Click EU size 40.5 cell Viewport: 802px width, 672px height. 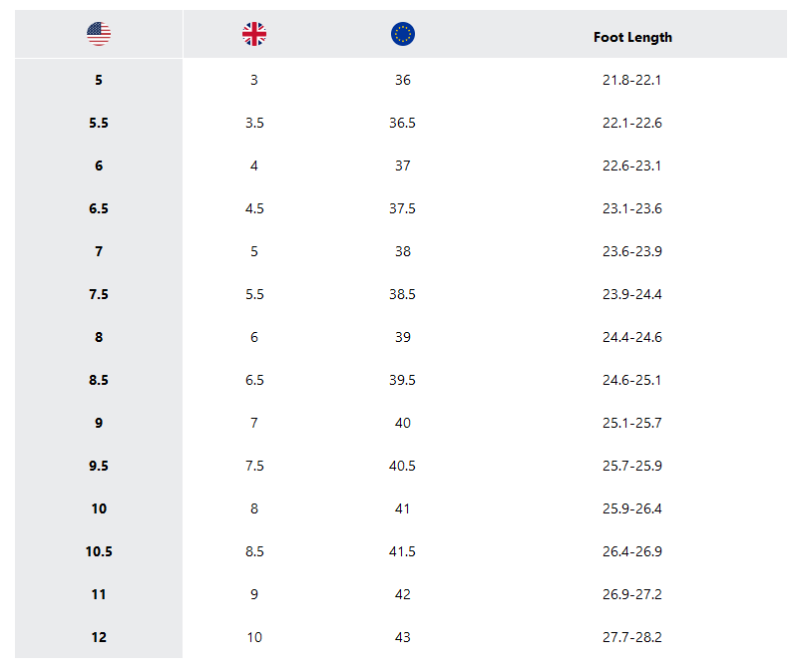pyautogui.click(x=402, y=466)
